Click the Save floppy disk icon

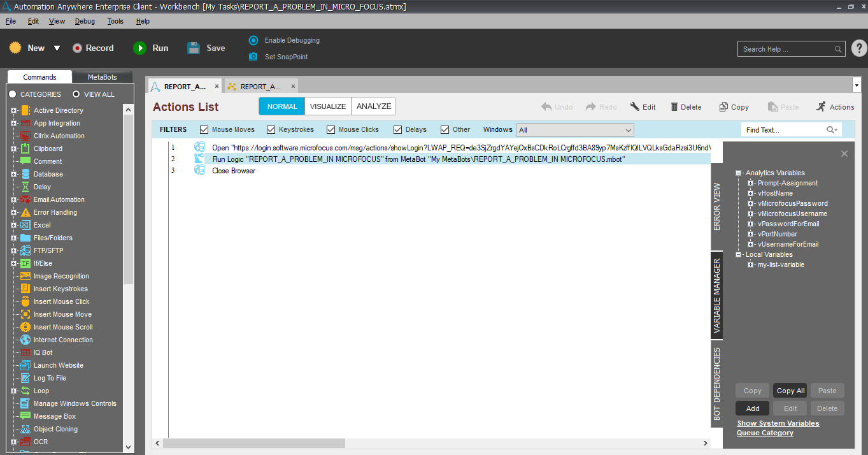point(194,48)
